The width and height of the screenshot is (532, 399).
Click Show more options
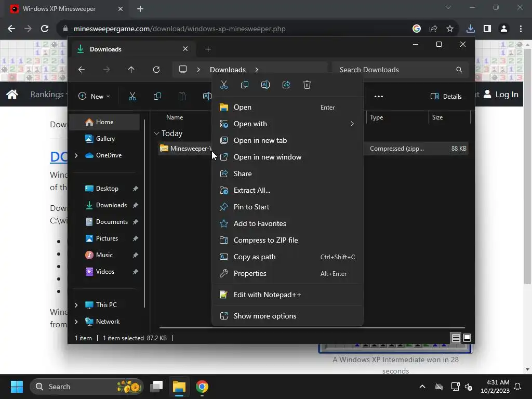(287, 316)
